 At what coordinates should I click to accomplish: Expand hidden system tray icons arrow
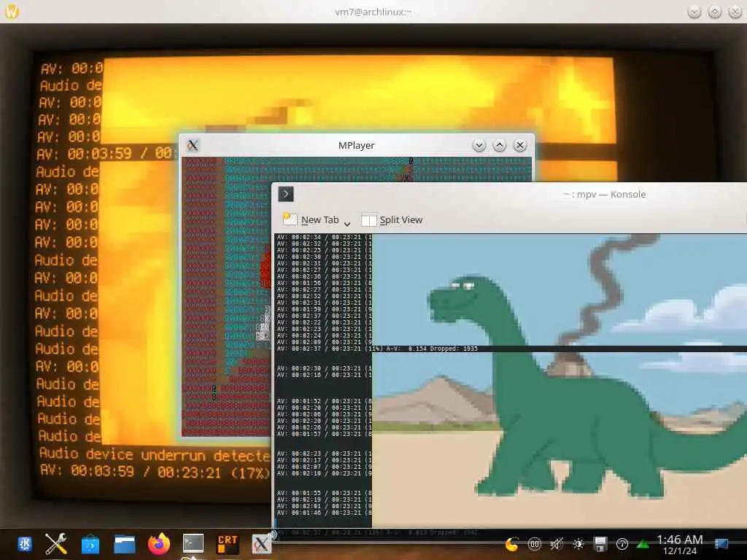643,544
